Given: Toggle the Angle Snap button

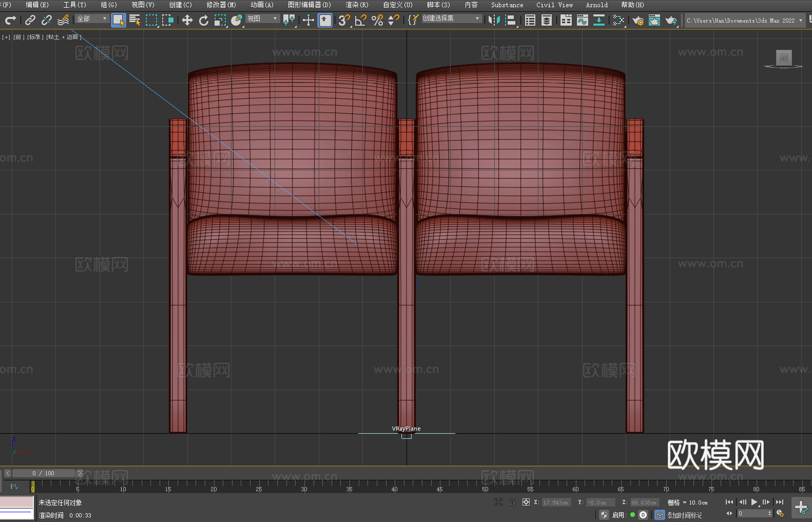Looking at the screenshot, I should click(x=361, y=20).
